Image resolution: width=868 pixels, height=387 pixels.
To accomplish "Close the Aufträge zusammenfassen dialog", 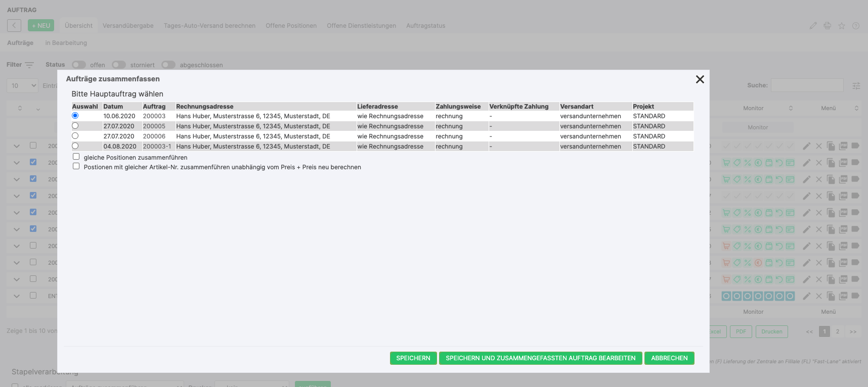I will tap(700, 79).
